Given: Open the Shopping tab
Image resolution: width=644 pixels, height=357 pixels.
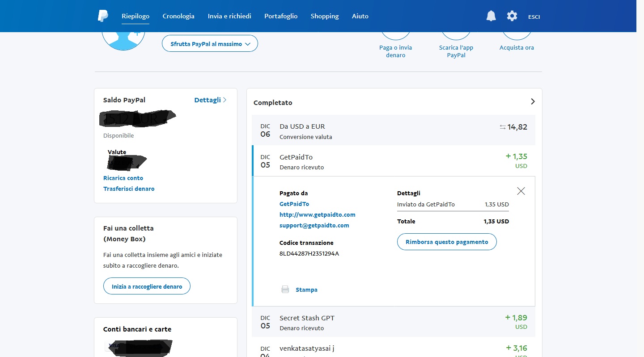Looking at the screenshot, I should click(x=325, y=16).
